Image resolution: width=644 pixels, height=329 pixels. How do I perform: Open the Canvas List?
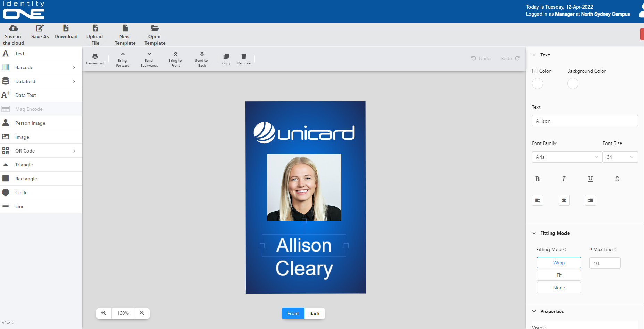click(x=95, y=59)
